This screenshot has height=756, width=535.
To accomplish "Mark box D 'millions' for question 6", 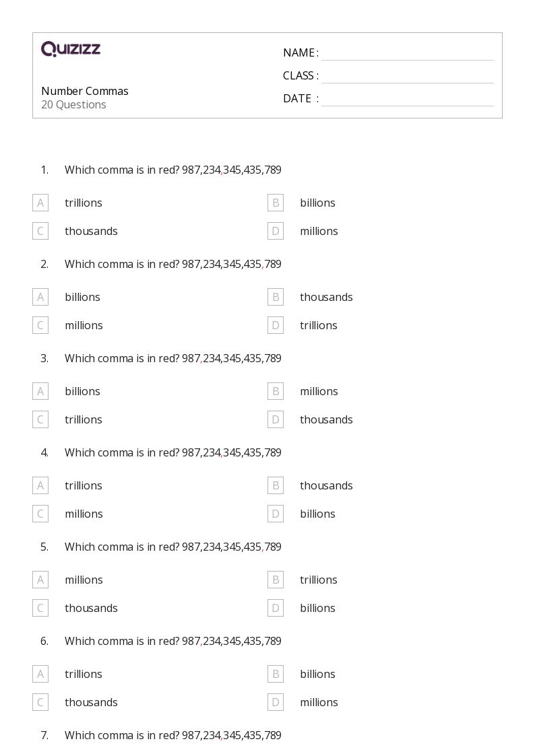I will point(276,702).
